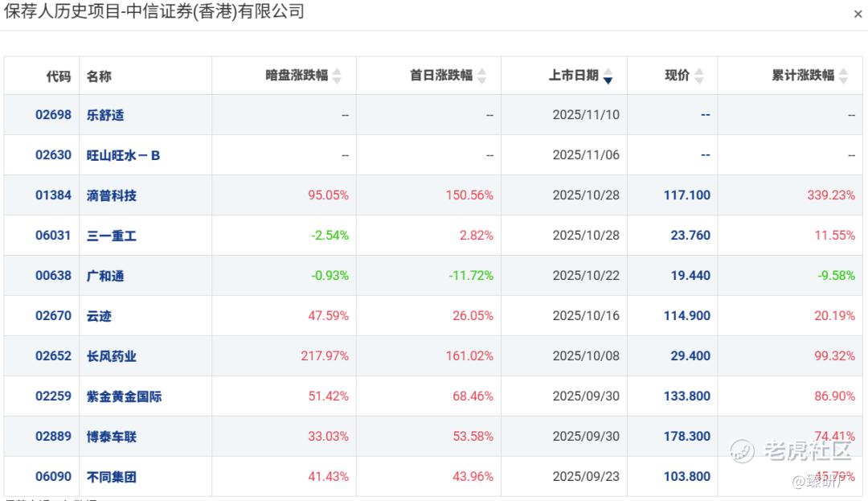This screenshot has height=501, width=868.
Task: Select 不同集团 first-day change 43.96%
Action: pyautogui.click(x=473, y=476)
